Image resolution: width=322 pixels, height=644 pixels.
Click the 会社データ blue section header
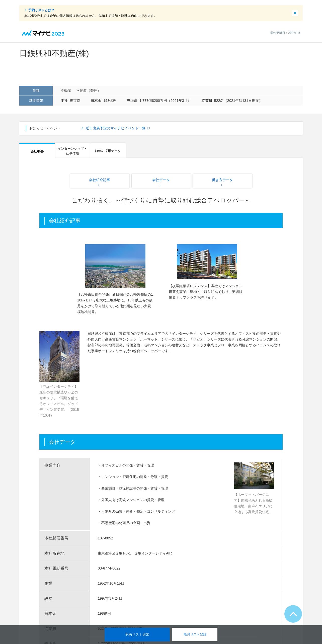pos(161,442)
